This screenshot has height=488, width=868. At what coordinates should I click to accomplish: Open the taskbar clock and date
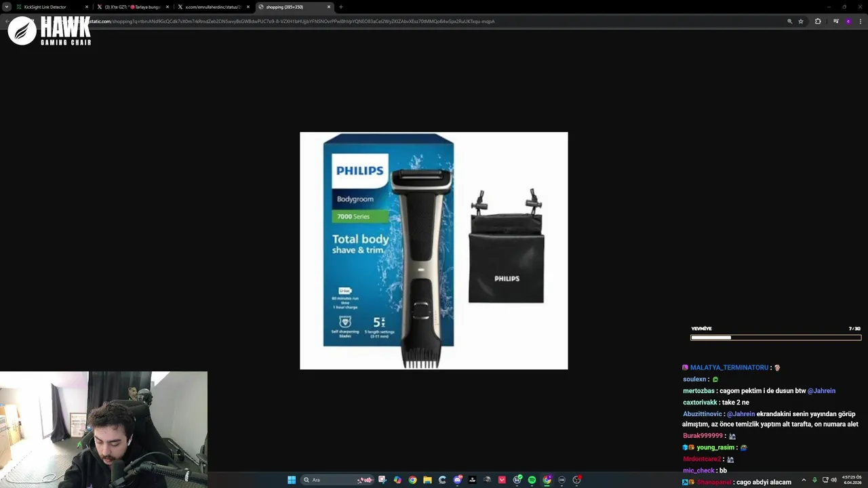pos(852,480)
